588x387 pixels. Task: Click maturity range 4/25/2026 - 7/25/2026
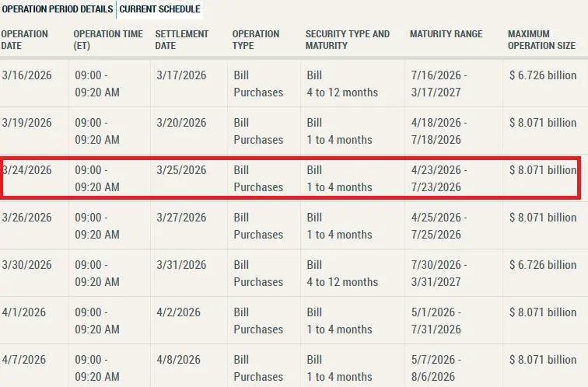pos(438,225)
